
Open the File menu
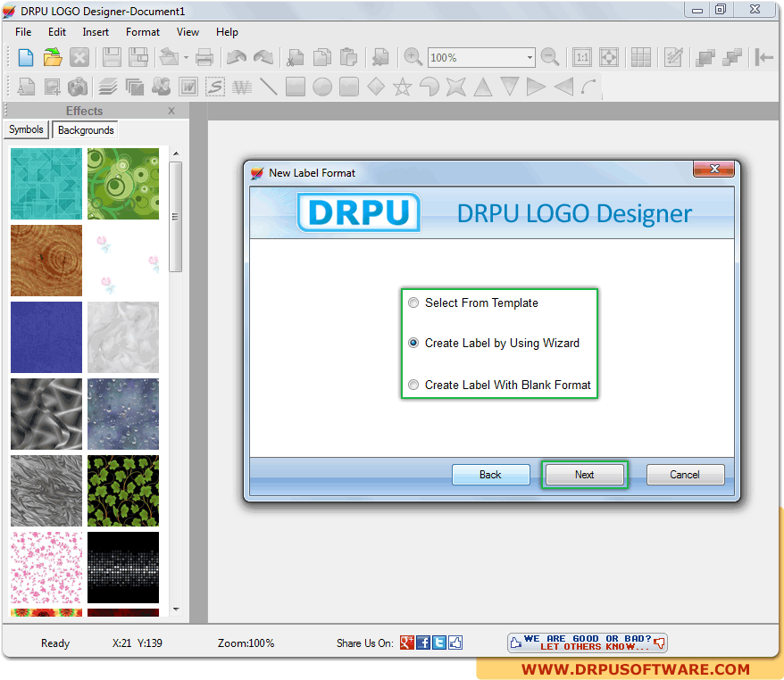pyautogui.click(x=23, y=32)
